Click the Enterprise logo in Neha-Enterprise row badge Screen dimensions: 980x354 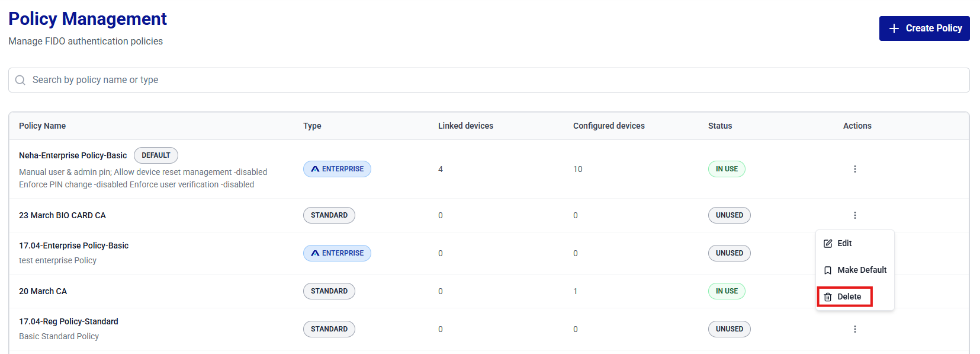(x=315, y=170)
